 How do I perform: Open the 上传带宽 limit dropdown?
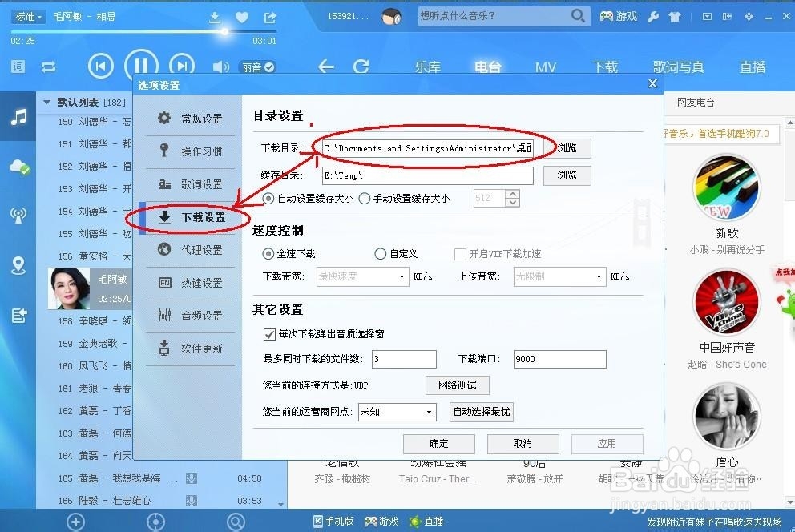click(x=559, y=276)
